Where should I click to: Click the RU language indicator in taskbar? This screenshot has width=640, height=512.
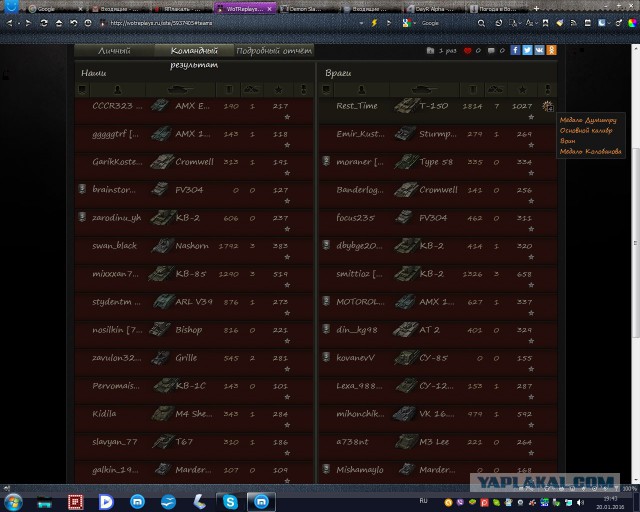[423, 501]
